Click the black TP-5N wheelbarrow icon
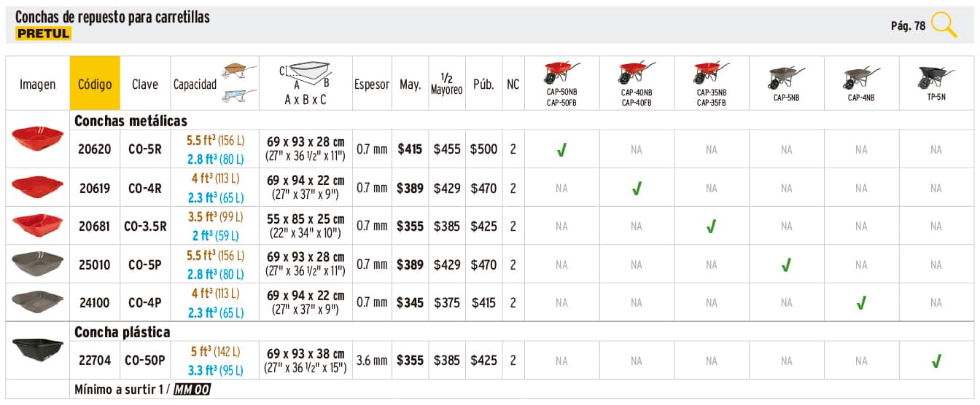 coord(936,76)
